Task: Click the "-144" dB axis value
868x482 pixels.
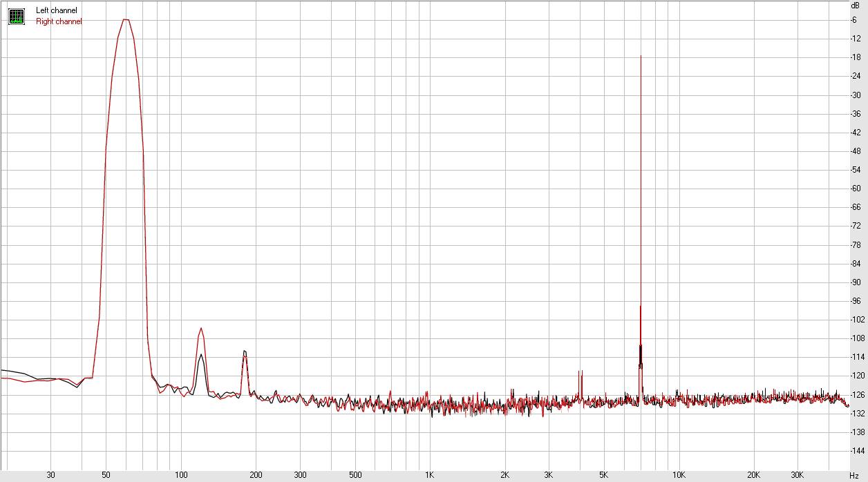Action: [858, 451]
